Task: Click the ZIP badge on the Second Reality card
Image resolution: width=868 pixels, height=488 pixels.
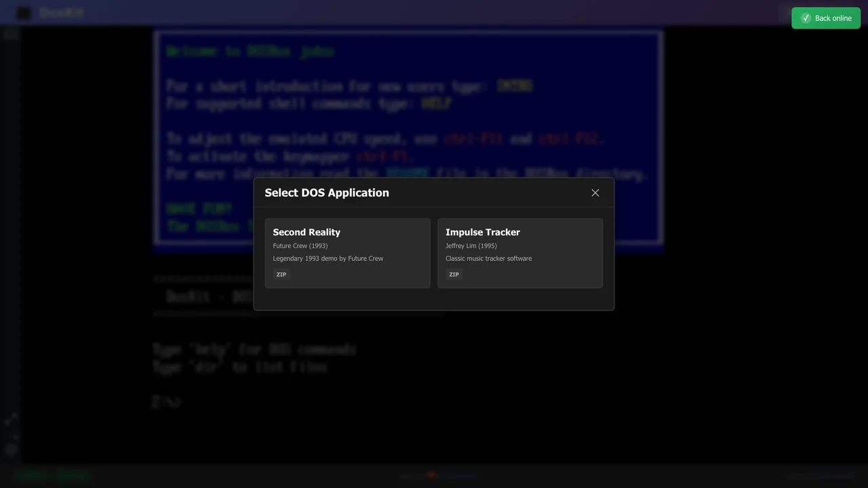Action: 281,274
